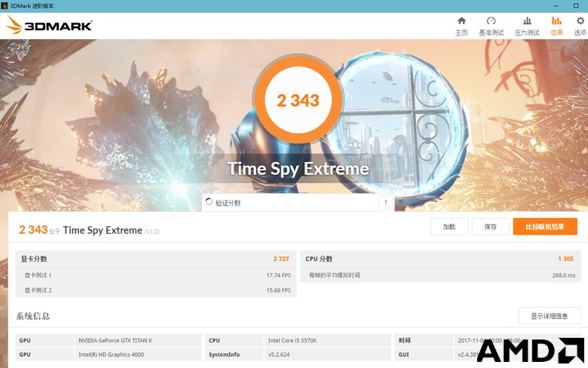Screen dimensions: 588x368
Task: Click the CPU score value 1 305
Action: [x=565, y=259]
